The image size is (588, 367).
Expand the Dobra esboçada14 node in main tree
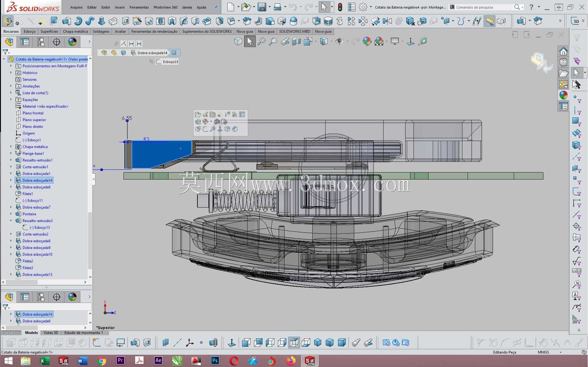tap(11, 180)
